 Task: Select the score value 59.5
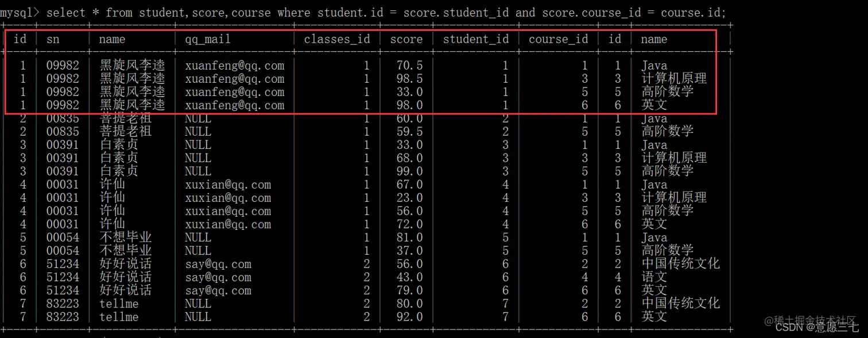point(410,132)
